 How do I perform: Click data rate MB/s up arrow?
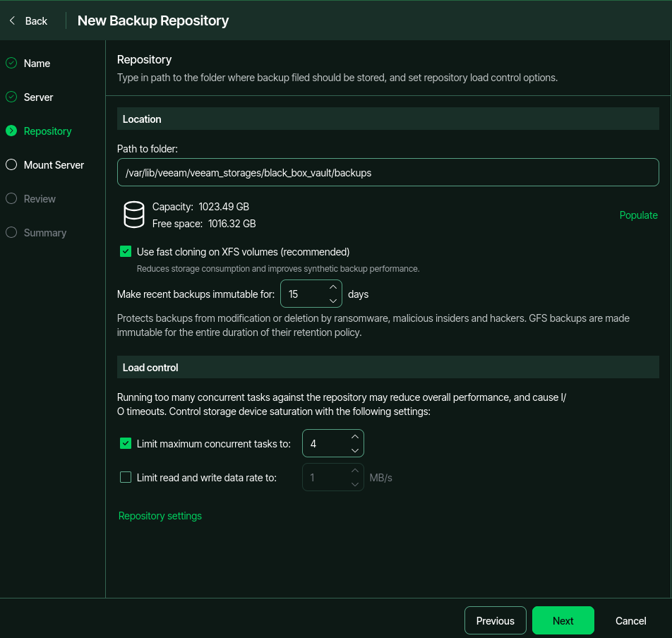pyautogui.click(x=355, y=470)
